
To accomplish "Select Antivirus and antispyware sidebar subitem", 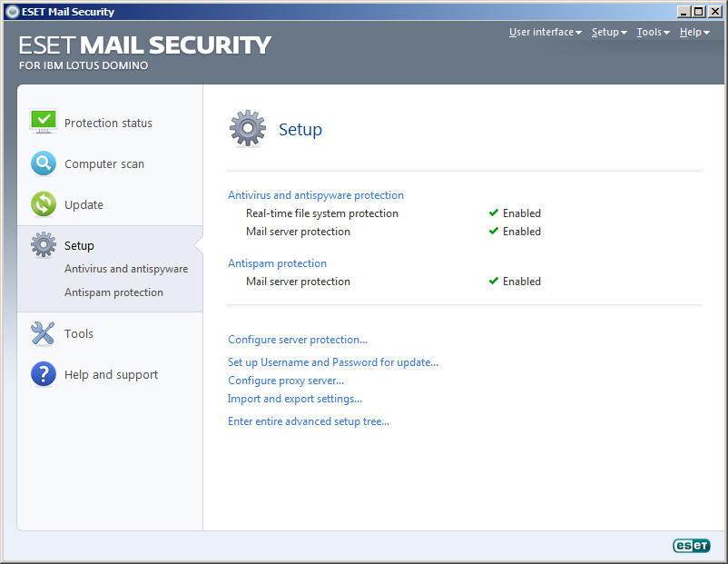I will [x=126, y=269].
